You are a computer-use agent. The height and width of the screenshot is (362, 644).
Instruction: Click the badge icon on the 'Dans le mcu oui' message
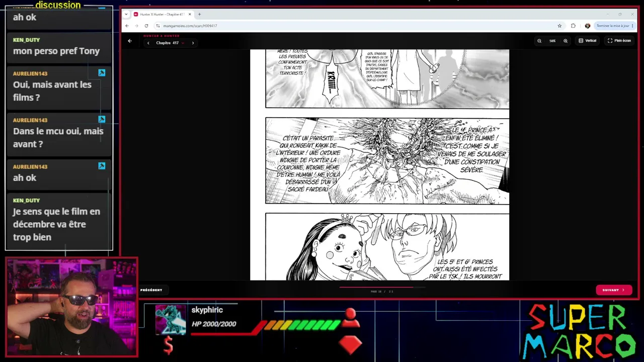(x=102, y=119)
